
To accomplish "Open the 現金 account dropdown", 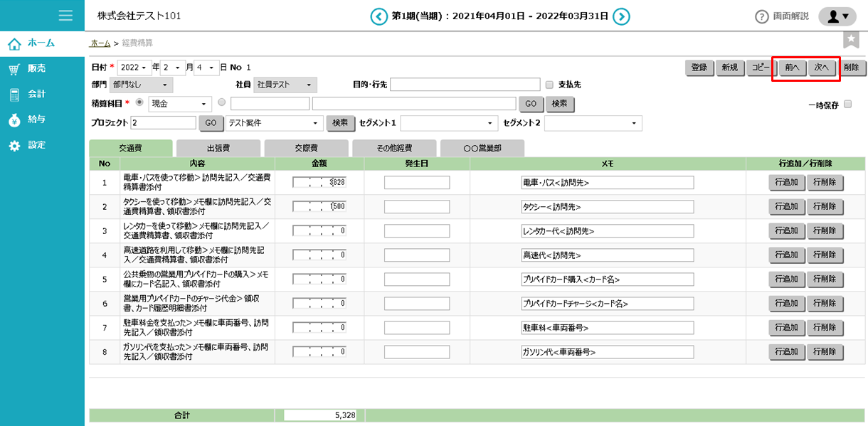I will 181,104.
